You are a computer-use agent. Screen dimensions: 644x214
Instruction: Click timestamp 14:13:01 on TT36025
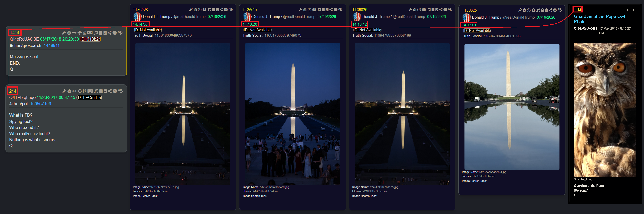(469, 25)
